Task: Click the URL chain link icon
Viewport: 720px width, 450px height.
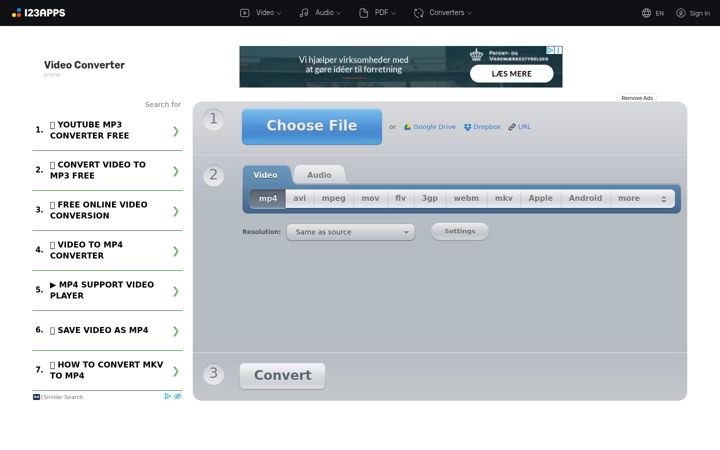Action: click(x=512, y=127)
